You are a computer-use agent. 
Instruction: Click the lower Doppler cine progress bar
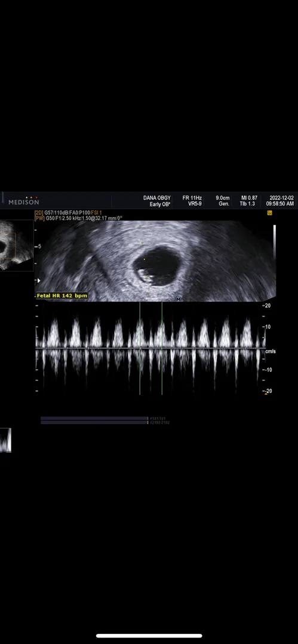point(94,422)
